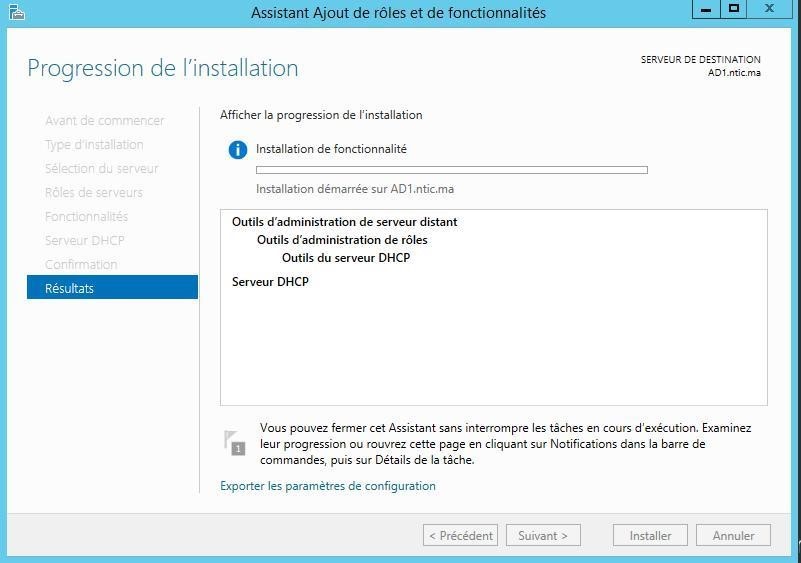Go to the Serveur DHCP step
The image size is (801, 563).
point(85,240)
